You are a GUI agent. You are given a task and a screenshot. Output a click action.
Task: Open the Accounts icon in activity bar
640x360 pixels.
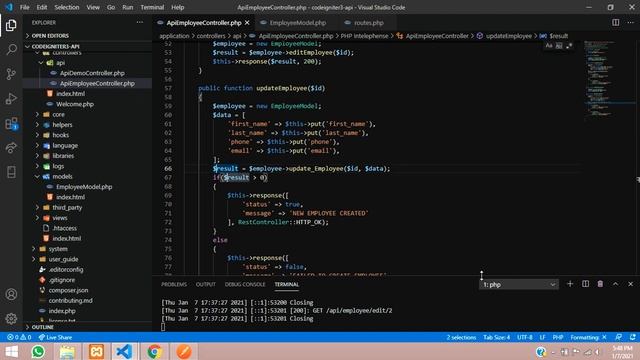(11, 294)
